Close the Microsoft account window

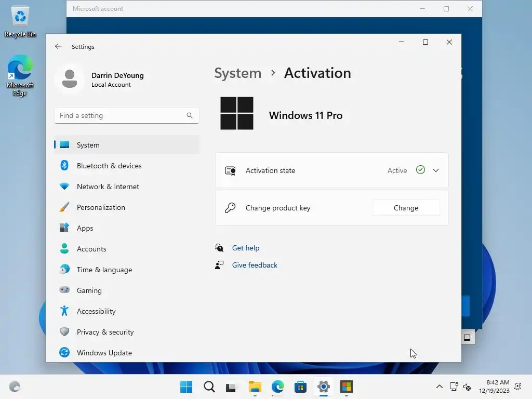[470, 9]
